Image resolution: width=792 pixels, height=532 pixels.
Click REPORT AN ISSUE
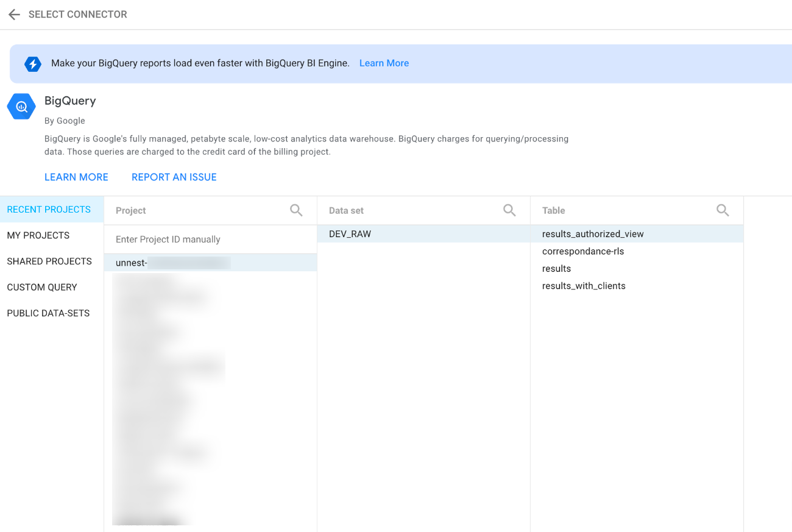click(x=174, y=177)
